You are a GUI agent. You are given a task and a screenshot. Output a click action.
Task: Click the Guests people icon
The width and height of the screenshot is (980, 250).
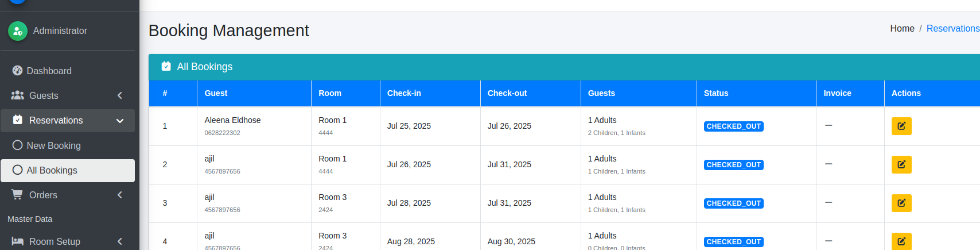[x=18, y=95]
